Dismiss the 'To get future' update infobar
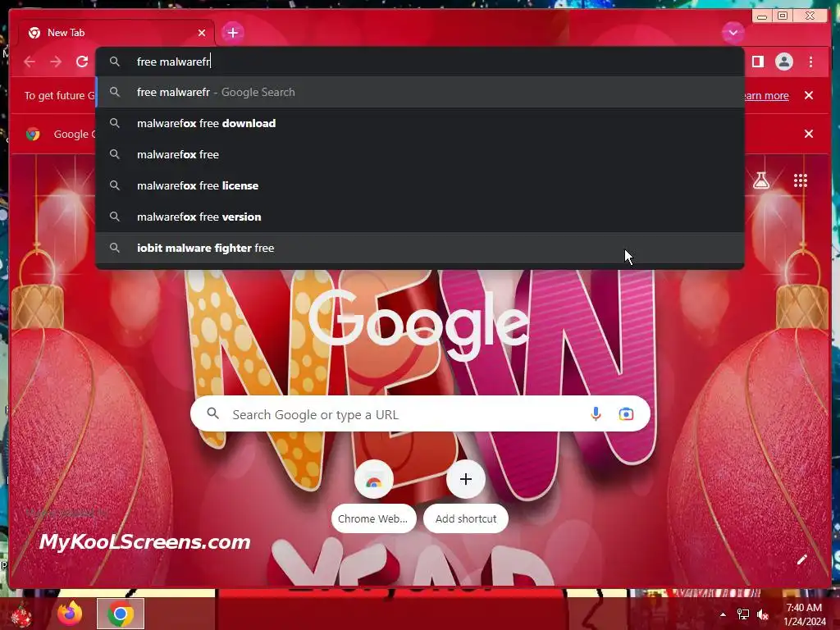Image resolution: width=840 pixels, height=630 pixels. (x=809, y=95)
